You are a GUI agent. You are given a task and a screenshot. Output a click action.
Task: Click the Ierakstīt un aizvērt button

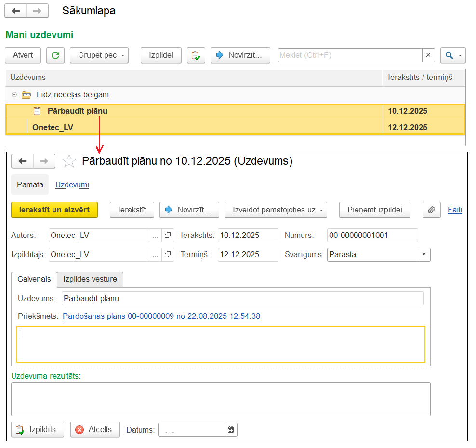point(54,210)
